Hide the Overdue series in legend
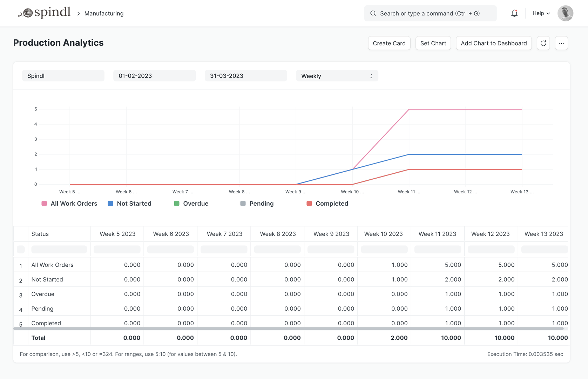Viewport: 588px width, 379px height. [x=191, y=204]
